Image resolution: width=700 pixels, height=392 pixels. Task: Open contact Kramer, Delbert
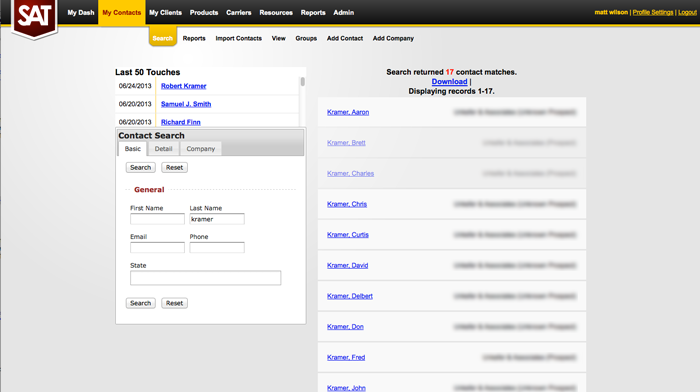click(x=350, y=296)
